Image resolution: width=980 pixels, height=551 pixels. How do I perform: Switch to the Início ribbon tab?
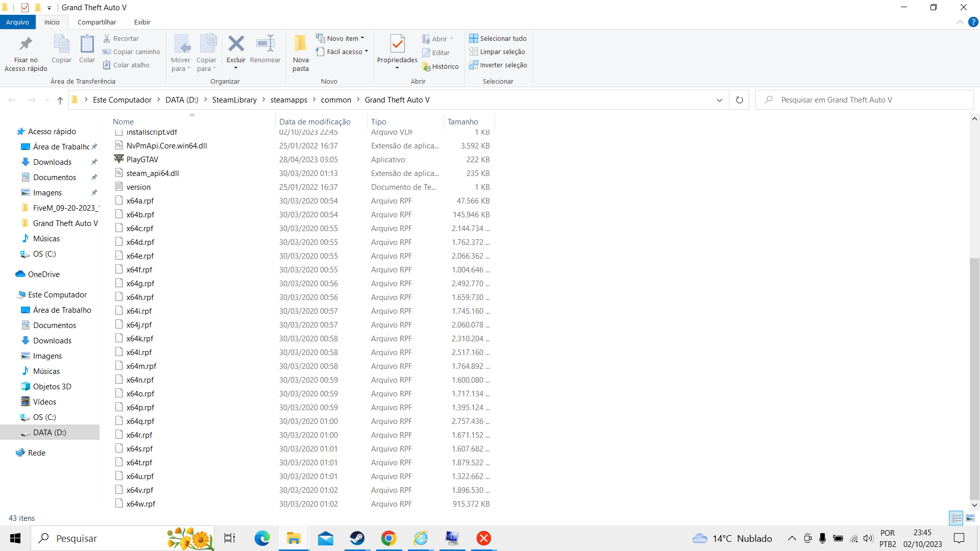pyautogui.click(x=52, y=22)
